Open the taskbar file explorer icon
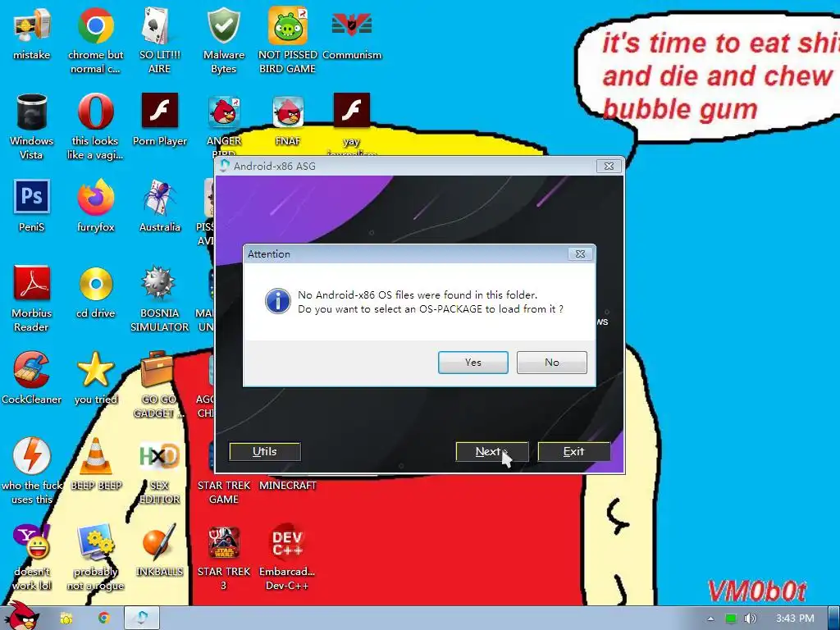Screen dimensions: 840x630 (66, 619)
